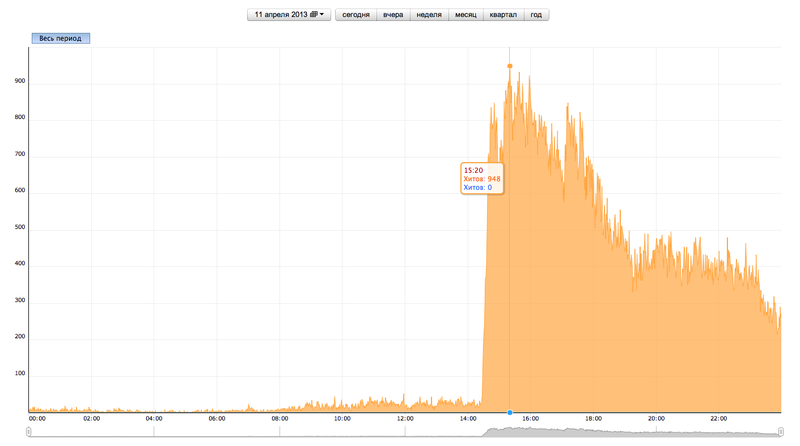
Task: Click the blue marker on the time axis
Action: [510, 412]
